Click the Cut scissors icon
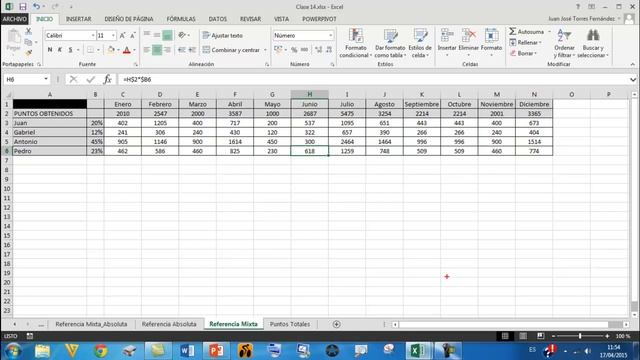Image resolution: width=640 pixels, height=360 pixels. tap(29, 31)
